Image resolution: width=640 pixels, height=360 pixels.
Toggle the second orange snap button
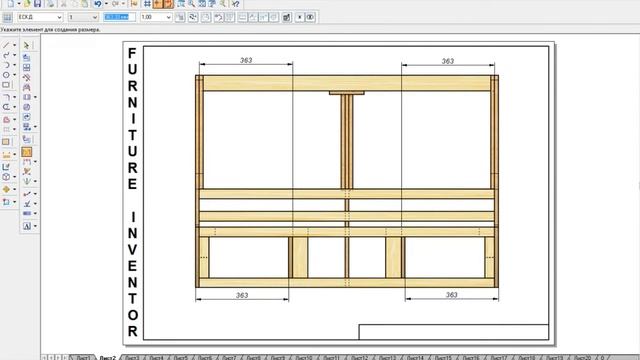pyautogui.click(x=168, y=4)
